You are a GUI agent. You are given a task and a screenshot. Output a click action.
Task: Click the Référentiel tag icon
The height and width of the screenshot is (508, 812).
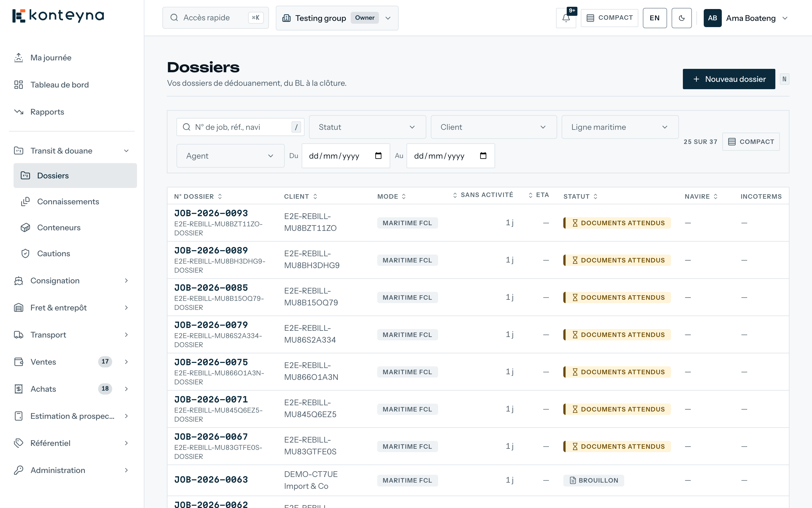18,443
